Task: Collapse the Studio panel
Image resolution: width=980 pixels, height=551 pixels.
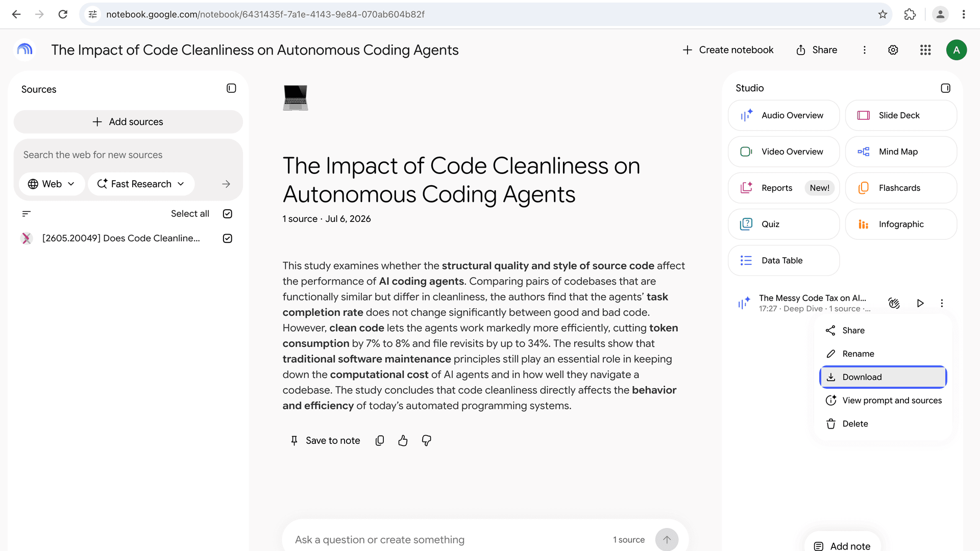Action: click(x=945, y=88)
